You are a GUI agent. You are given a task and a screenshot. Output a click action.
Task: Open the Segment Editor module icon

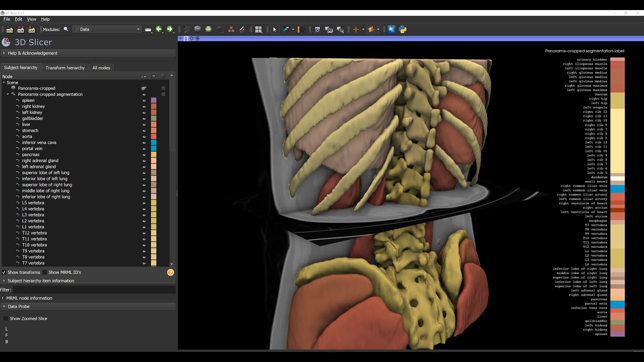point(242,29)
